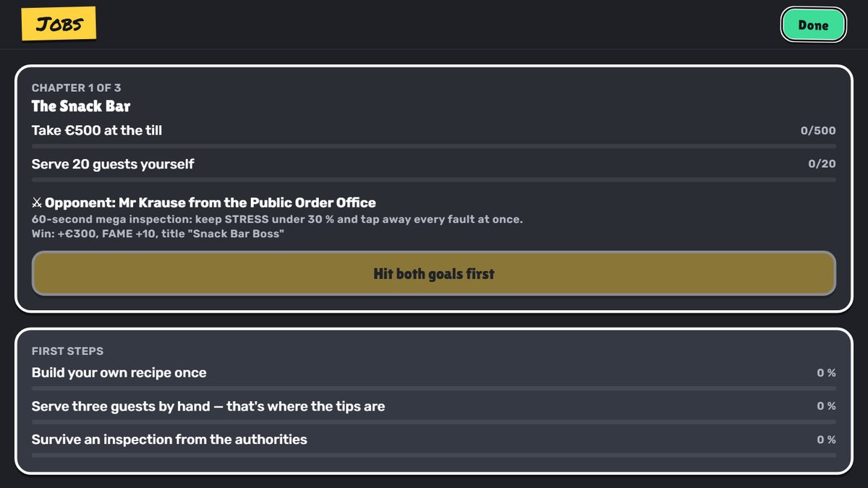
Task: Click the 0/500 till counter
Action: [818, 131]
